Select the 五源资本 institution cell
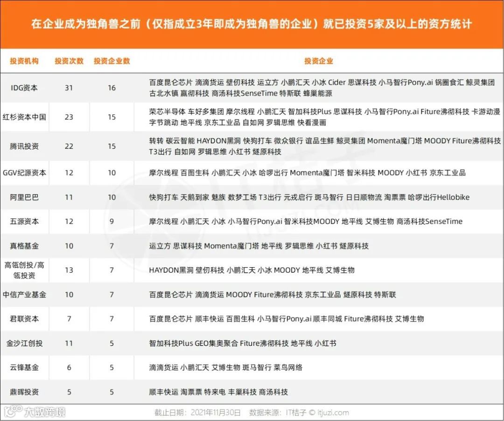The height and width of the screenshot is (421, 504). [24, 221]
